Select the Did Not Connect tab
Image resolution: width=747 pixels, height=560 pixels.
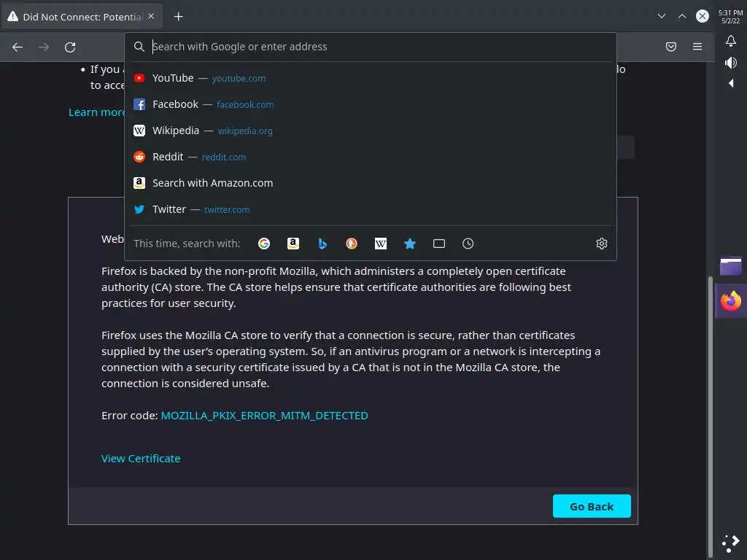click(82, 17)
